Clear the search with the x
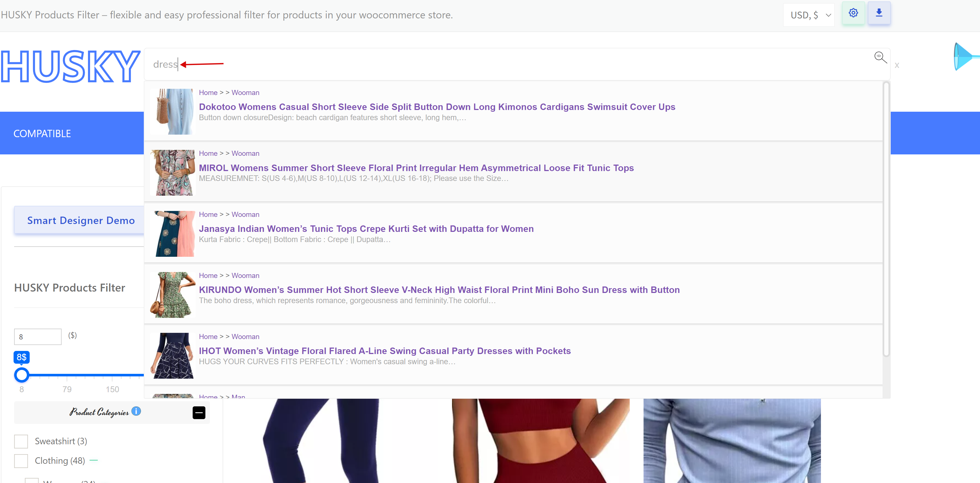980x483 pixels. (897, 66)
